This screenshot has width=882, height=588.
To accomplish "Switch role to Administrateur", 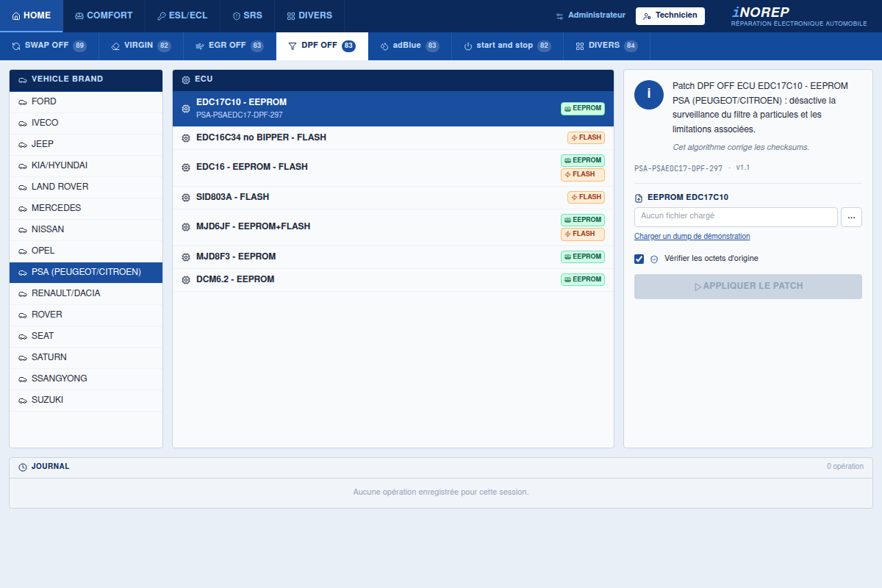I will click(x=591, y=15).
